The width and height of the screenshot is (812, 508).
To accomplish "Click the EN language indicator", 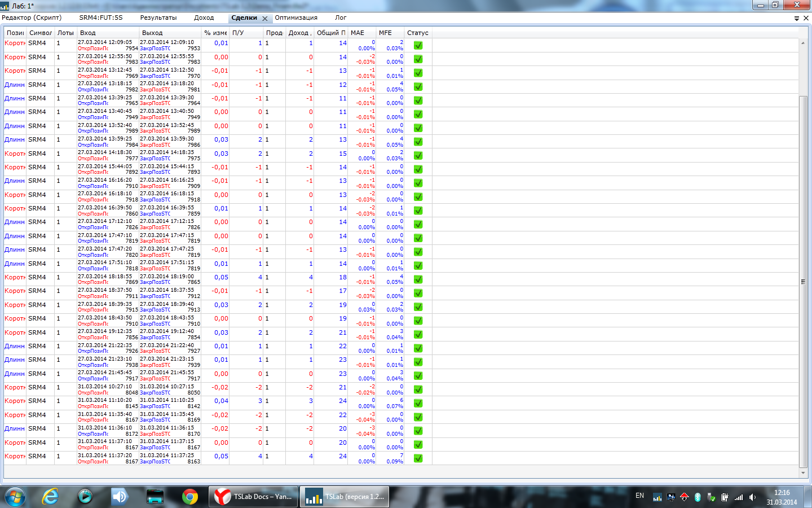I will point(639,496).
